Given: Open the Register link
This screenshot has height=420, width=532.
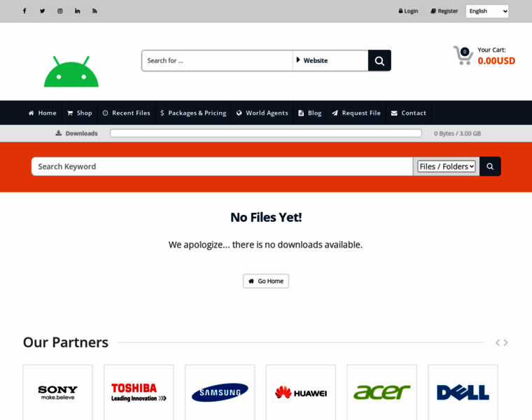Looking at the screenshot, I should coord(444,11).
